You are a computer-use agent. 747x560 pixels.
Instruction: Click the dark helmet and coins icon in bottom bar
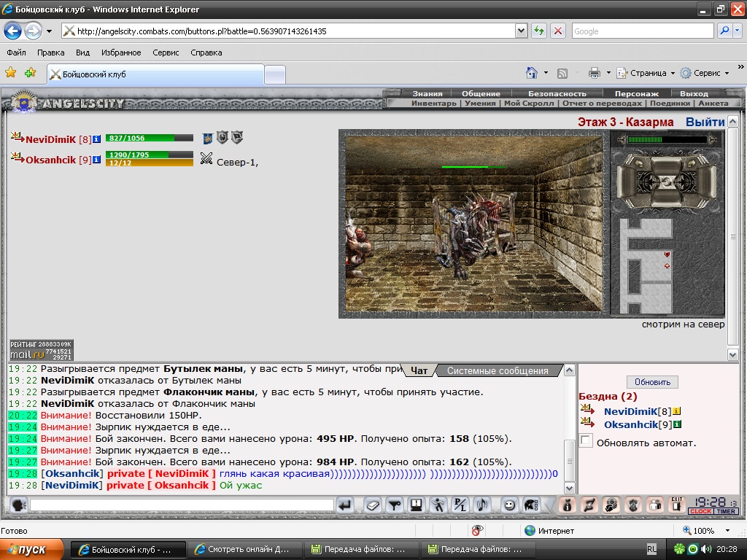coord(611,505)
